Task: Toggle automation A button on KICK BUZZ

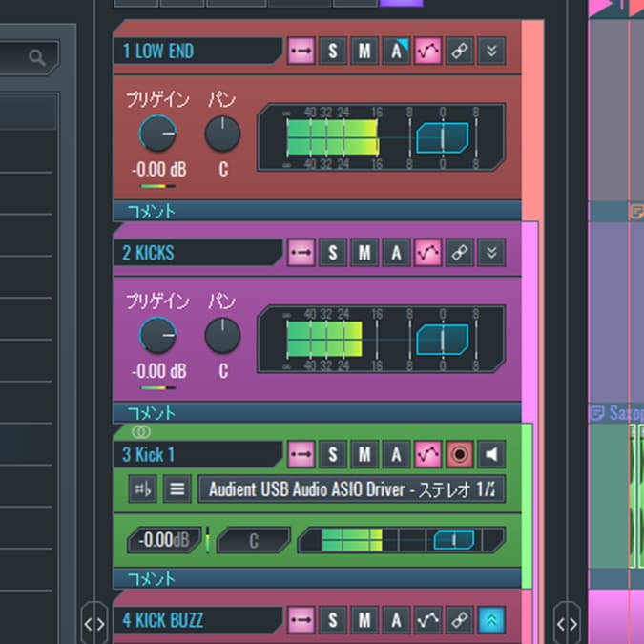Action: [x=396, y=620]
